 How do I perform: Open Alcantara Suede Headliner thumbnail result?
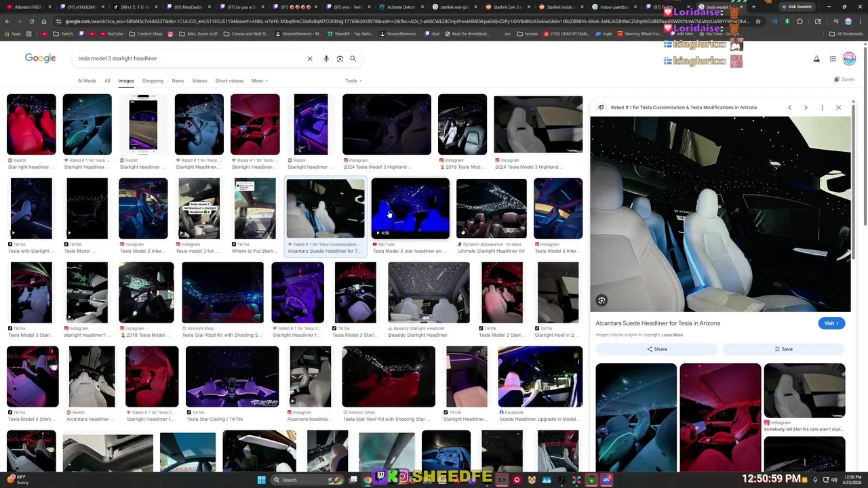(325, 209)
